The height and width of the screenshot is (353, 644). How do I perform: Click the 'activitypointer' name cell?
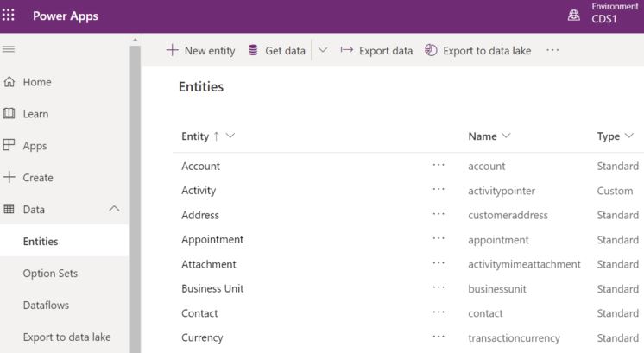[x=502, y=191]
